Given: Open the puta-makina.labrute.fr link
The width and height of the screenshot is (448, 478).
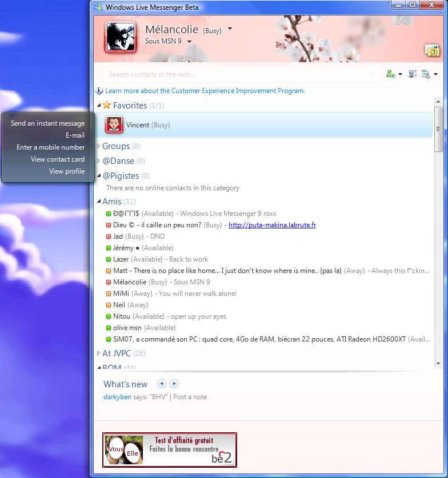Looking at the screenshot, I should coord(273,225).
